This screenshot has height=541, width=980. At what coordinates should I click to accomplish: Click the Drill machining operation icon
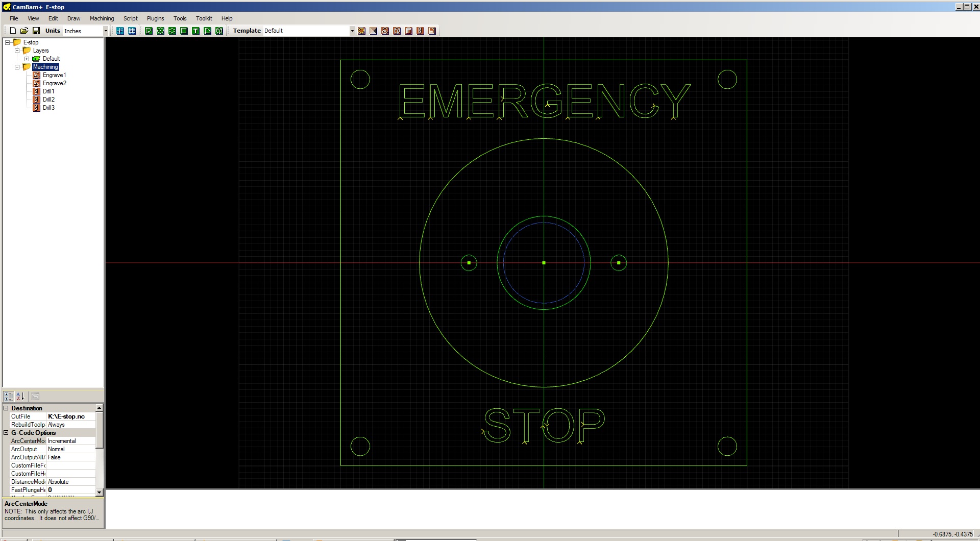click(420, 31)
